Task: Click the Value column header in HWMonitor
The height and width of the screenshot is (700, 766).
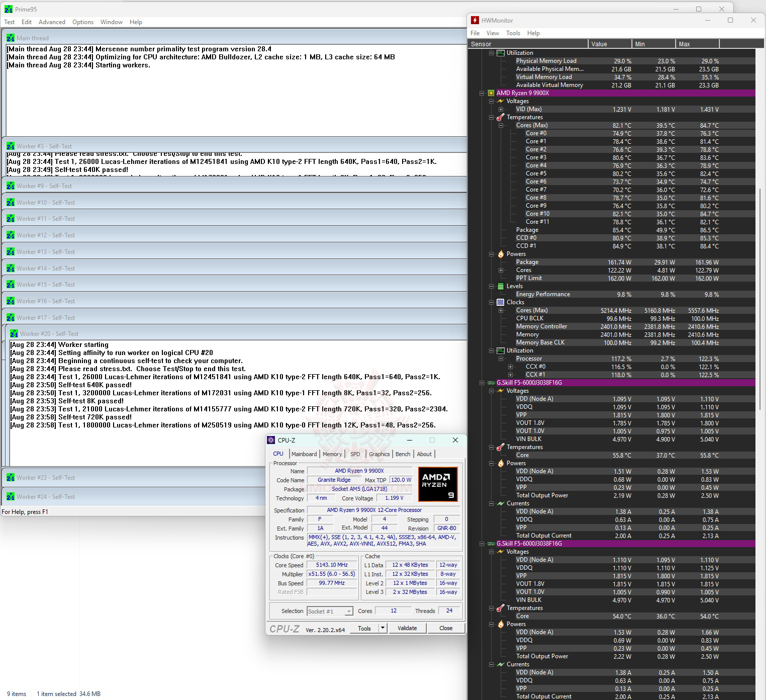Action: (610, 44)
